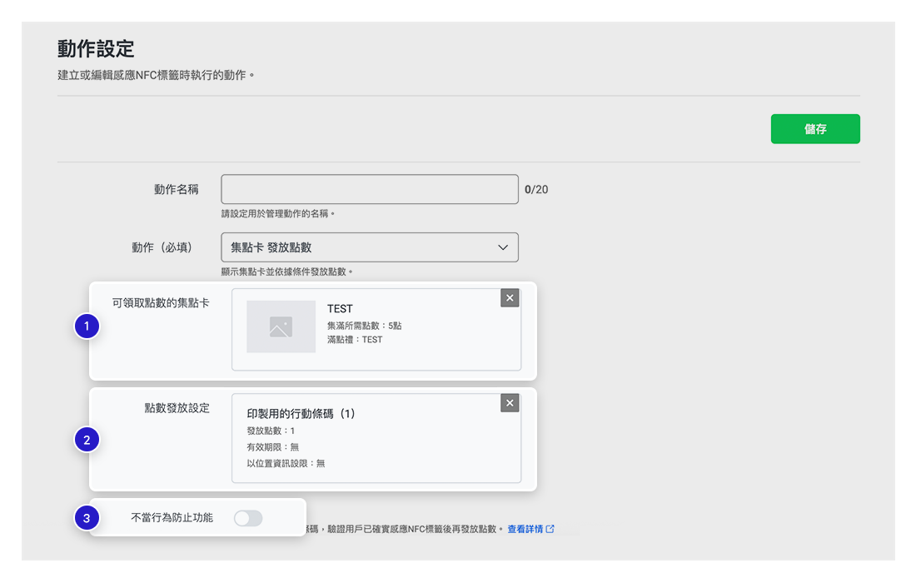The image size is (916, 588).
Task: Click the 請設定用於管理動作的名稱 hint
Action: (x=277, y=214)
